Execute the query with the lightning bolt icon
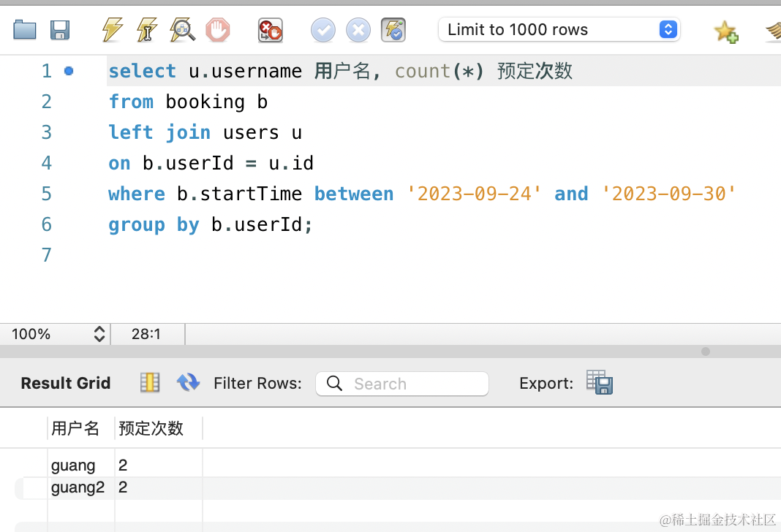This screenshot has height=532, width=781. pyautogui.click(x=112, y=30)
